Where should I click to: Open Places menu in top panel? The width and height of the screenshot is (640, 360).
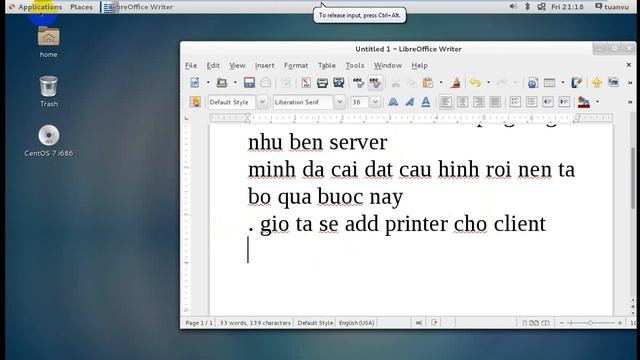81,7
